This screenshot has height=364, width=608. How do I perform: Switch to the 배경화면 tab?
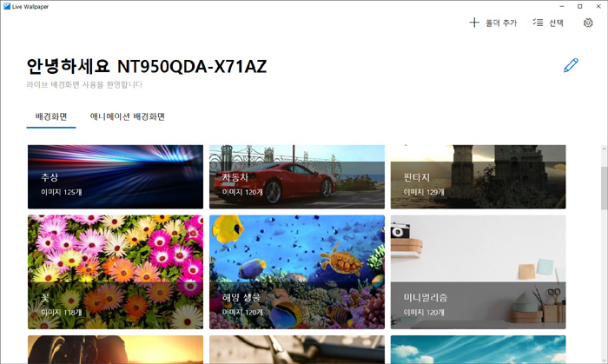[51, 116]
